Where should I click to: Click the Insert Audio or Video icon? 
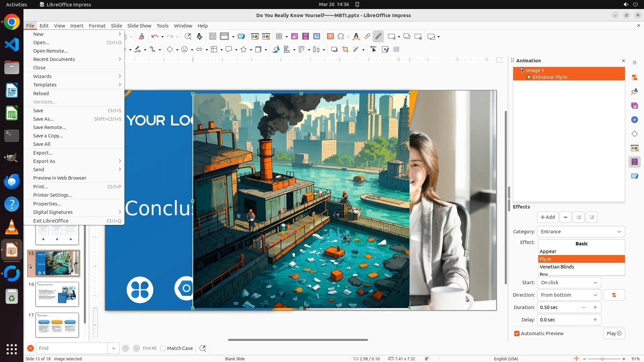tap(305, 37)
